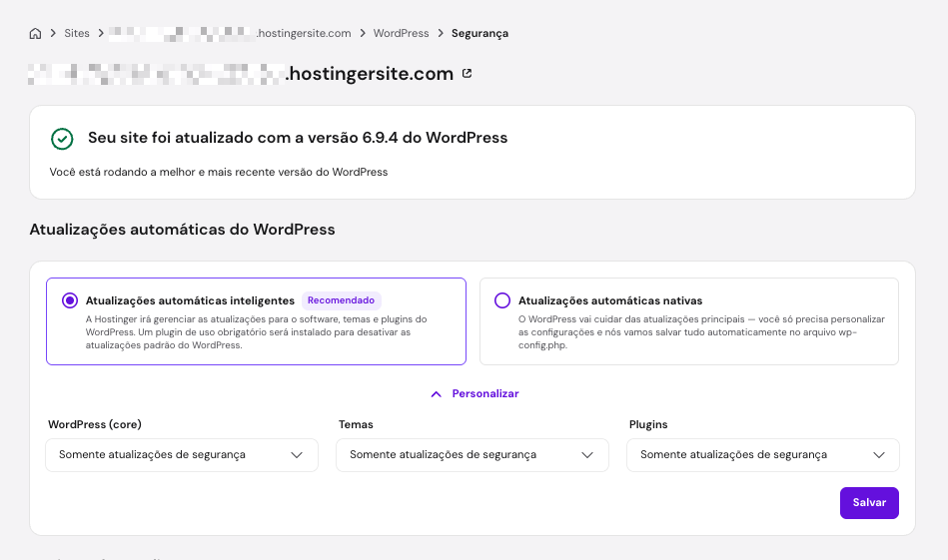948x560 pixels.
Task: Navigate to WordPress breadcrumb
Action: coord(401,33)
